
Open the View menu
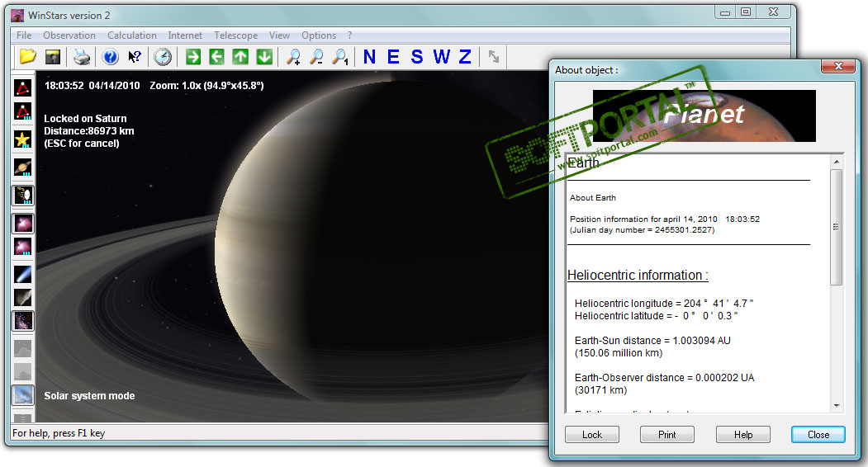(x=279, y=35)
